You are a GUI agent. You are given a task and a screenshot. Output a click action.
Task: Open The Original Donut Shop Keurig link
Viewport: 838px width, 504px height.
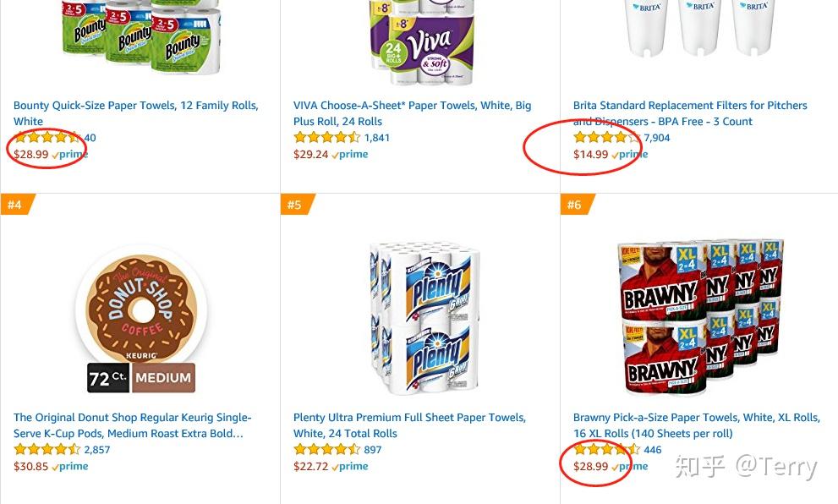click(x=132, y=418)
